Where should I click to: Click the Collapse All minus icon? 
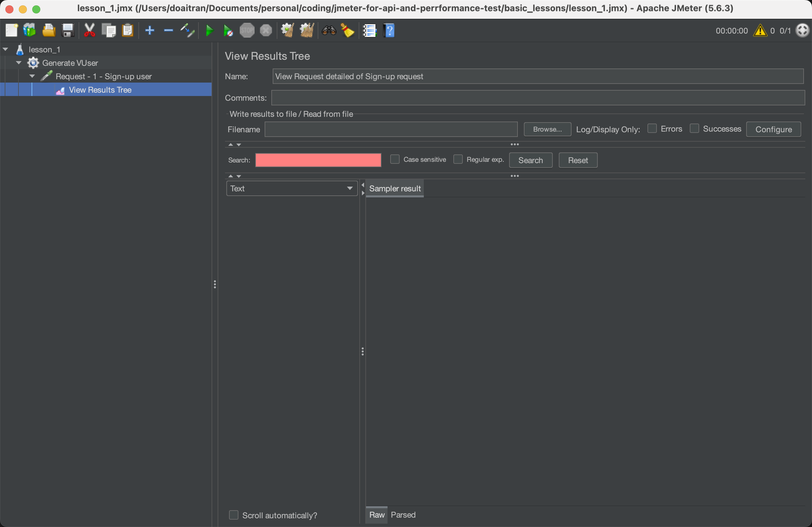169,30
